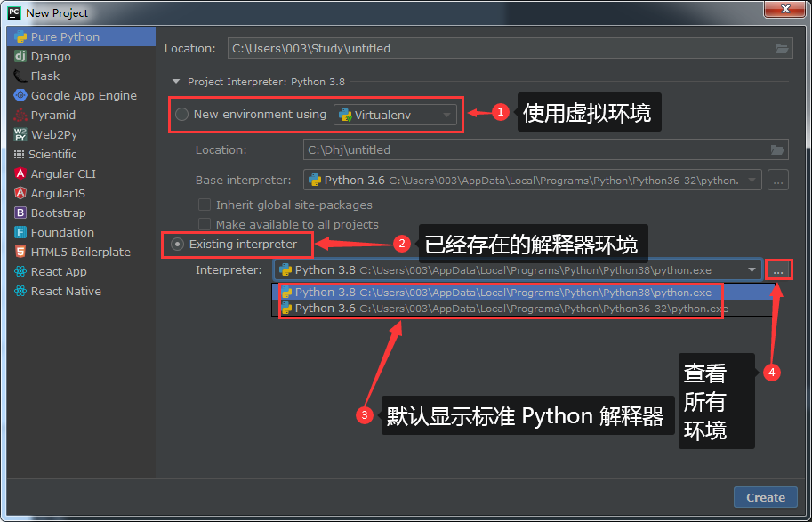
Task: Pick Flask project type
Action: 81,76
